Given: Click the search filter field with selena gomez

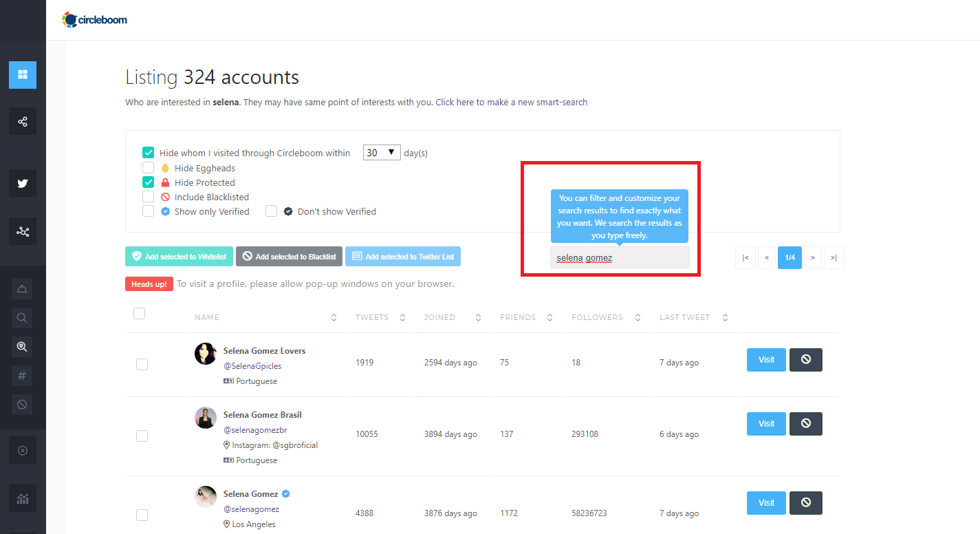Looking at the screenshot, I should 620,258.
